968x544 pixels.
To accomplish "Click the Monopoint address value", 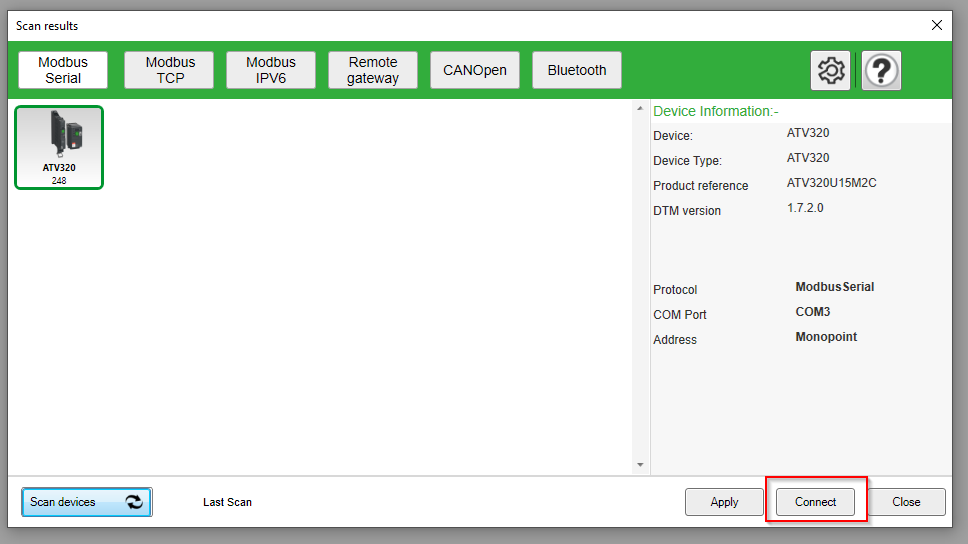I will (x=826, y=337).
